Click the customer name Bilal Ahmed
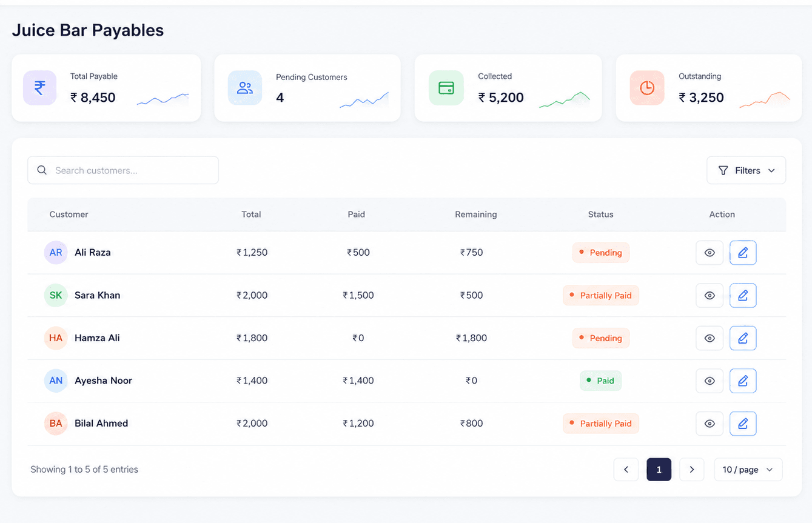This screenshot has height=523, width=812. coord(101,424)
